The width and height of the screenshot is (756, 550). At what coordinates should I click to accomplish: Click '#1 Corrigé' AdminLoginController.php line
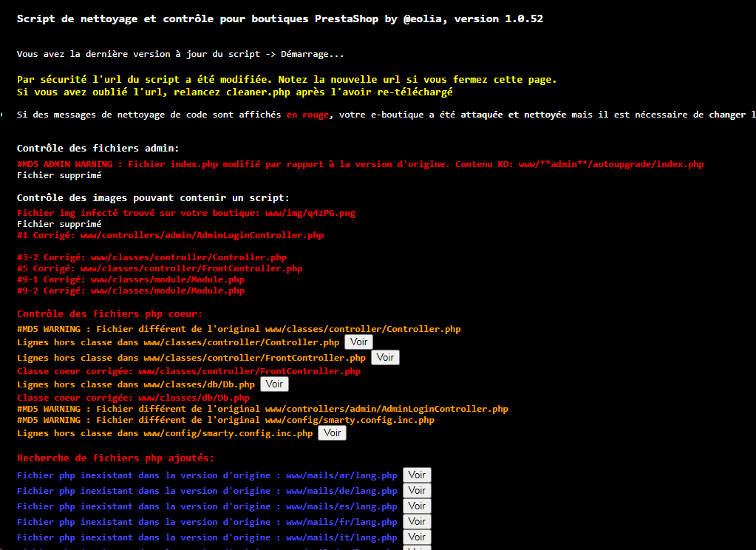[x=170, y=235]
